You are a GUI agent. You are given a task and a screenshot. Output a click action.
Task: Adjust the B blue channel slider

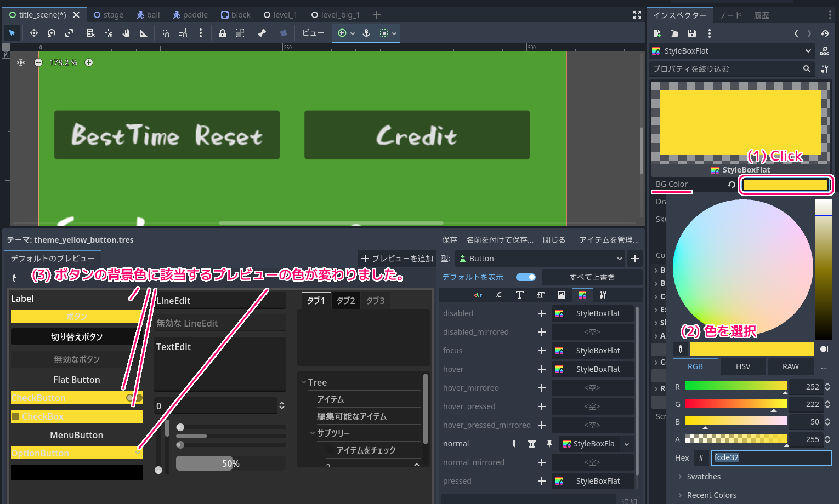click(x=736, y=422)
